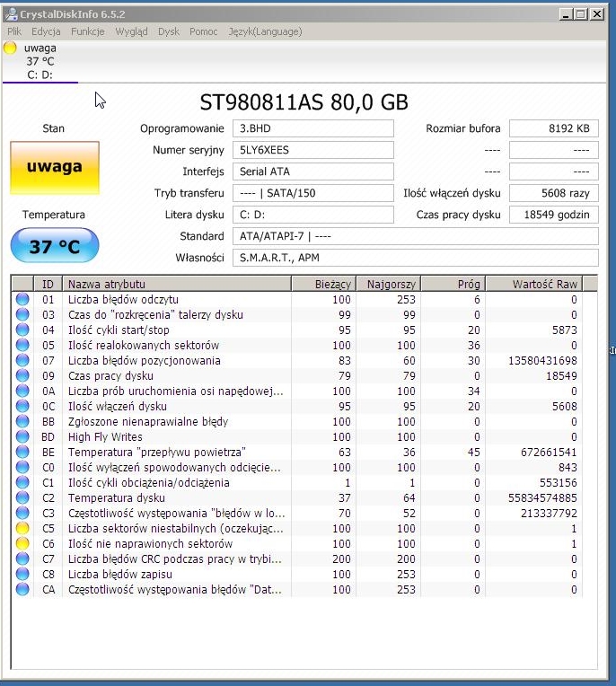Click the blue status icon for attribute C3
This screenshot has height=686, width=616.
[22, 513]
